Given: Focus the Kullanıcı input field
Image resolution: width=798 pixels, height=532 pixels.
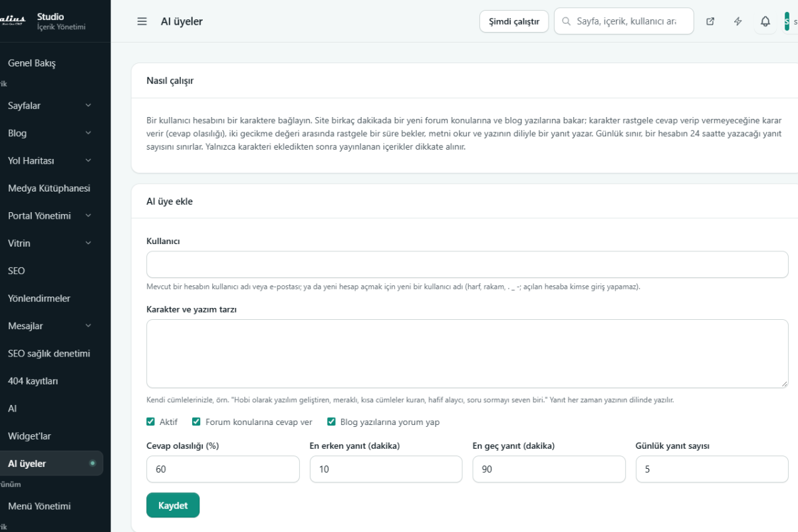Looking at the screenshot, I should [x=467, y=265].
